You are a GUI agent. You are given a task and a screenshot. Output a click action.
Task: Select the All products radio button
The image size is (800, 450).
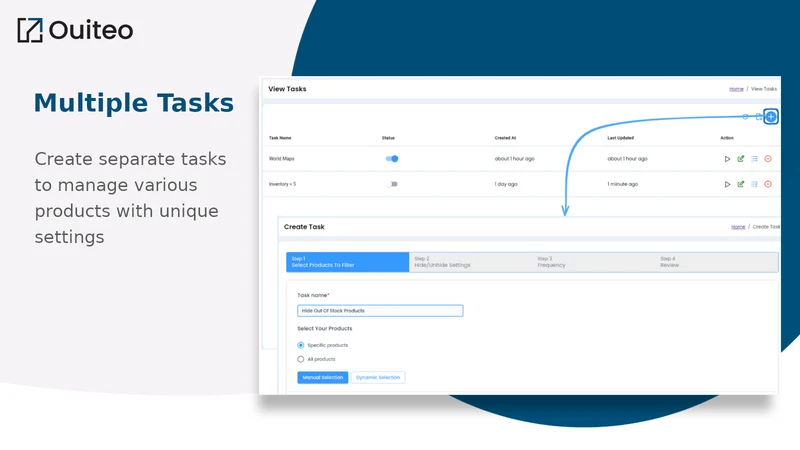(301, 359)
